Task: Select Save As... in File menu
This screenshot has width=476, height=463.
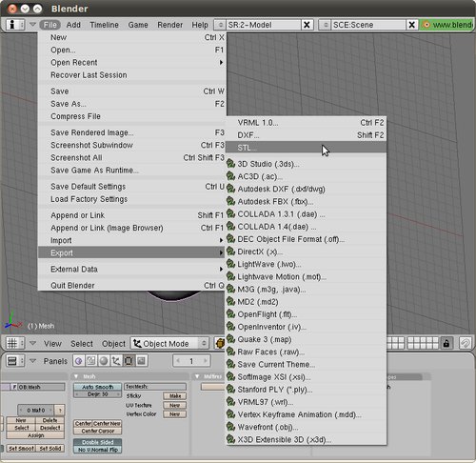Action: 132,104
